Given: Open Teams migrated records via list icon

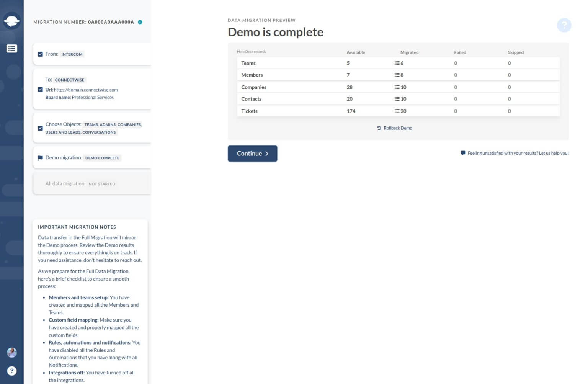Looking at the screenshot, I should 397,63.
